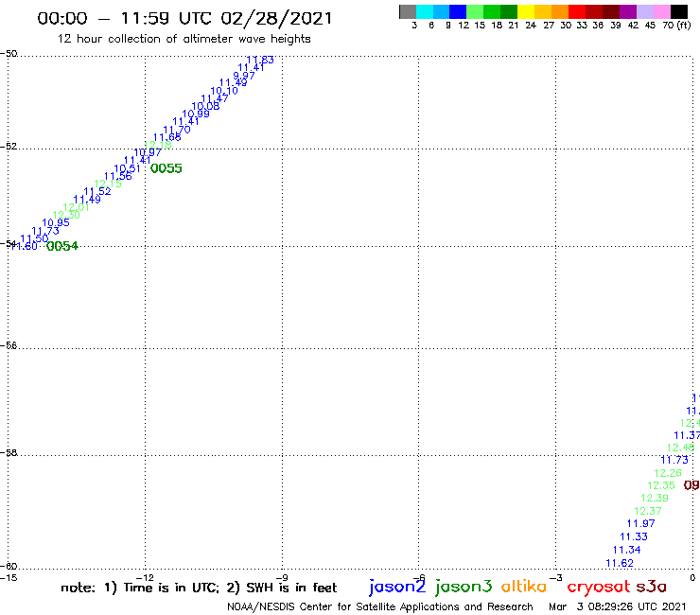Viewport: 700px width, 615px height.
Task: Click the pink legend swatch
Action: pyautogui.click(x=662, y=11)
